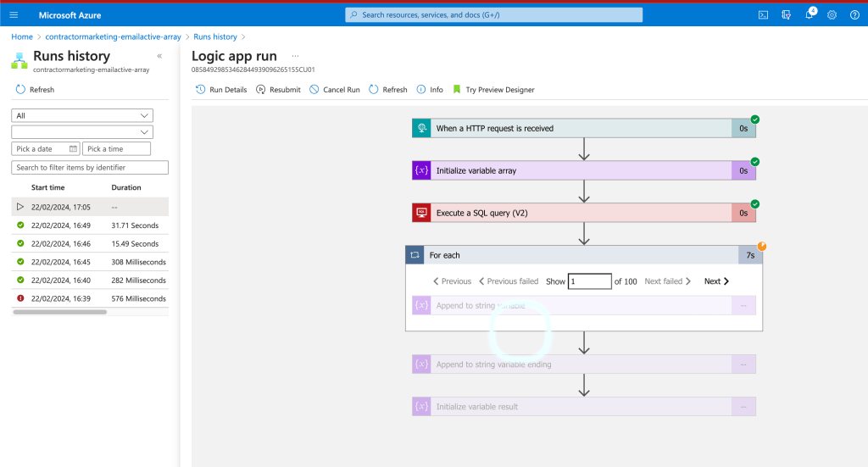Open the ellipsis menu next to Logic app run
This screenshot has width=868, height=467.
[296, 56]
